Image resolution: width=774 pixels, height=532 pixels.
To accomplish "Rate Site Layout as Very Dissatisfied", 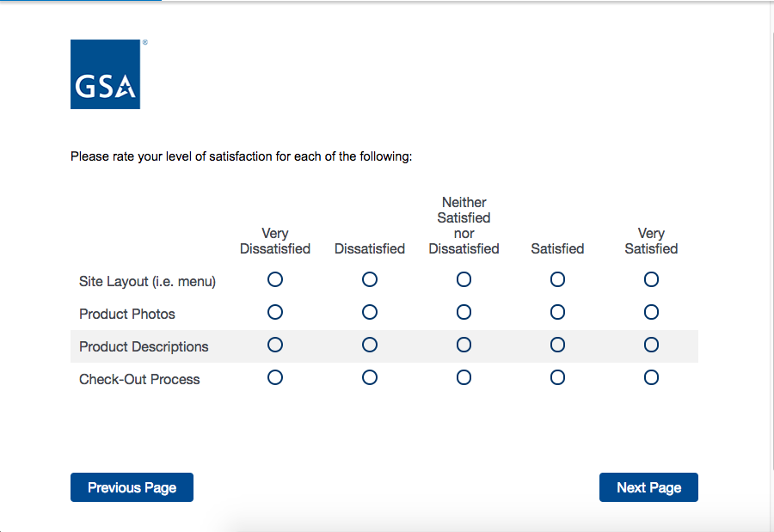I will click(x=275, y=279).
